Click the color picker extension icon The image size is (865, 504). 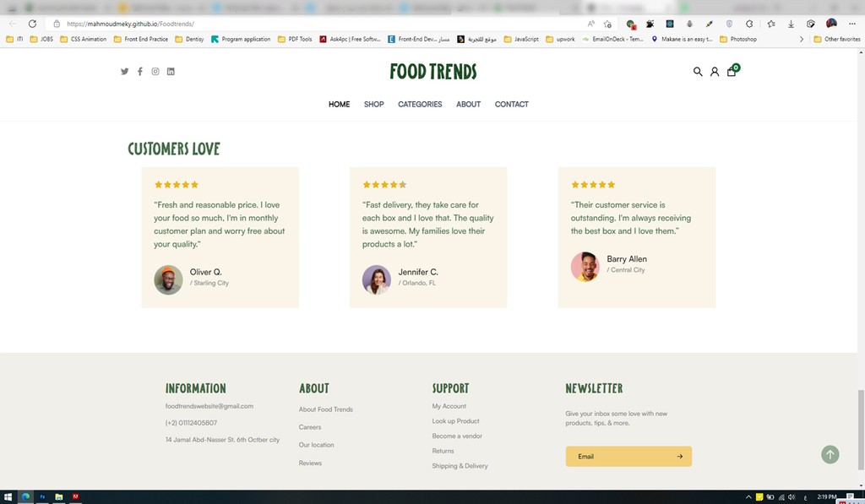(709, 24)
